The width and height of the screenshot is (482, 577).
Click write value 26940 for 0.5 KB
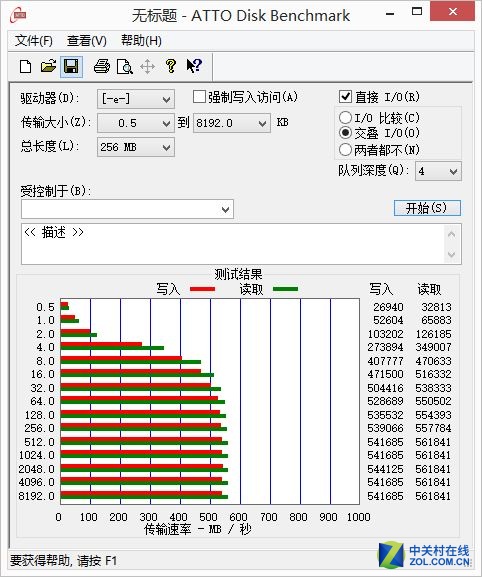(x=388, y=307)
